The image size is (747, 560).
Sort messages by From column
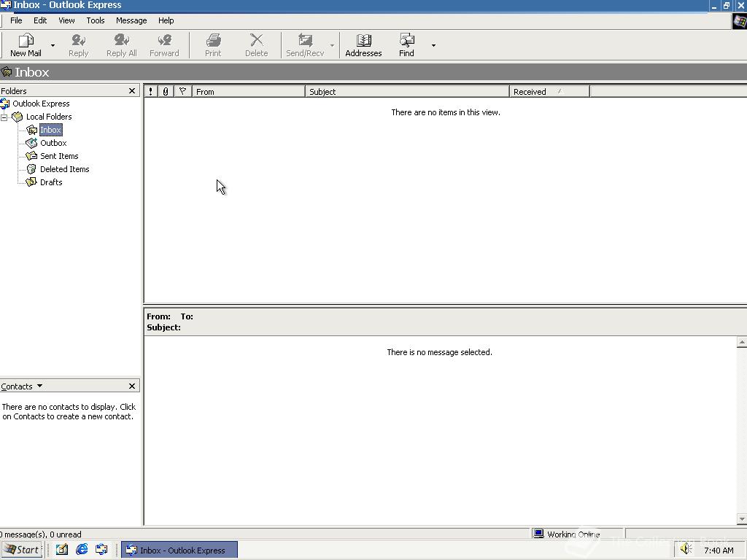(x=249, y=91)
